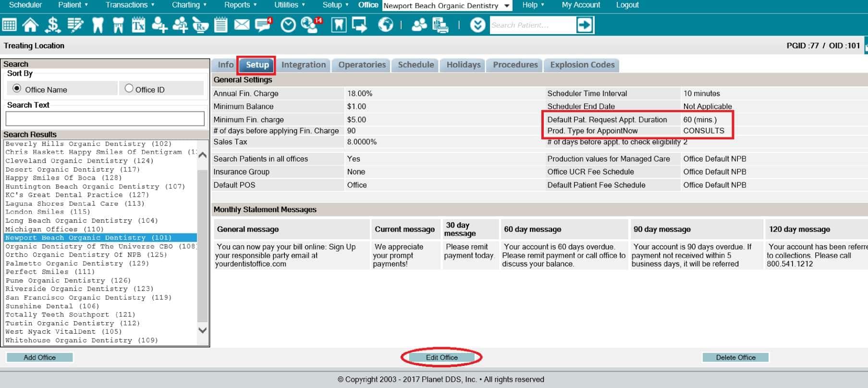Select Huntington Beach Organic Dentistry (107)
The height and width of the screenshot is (388, 868).
[95, 187]
